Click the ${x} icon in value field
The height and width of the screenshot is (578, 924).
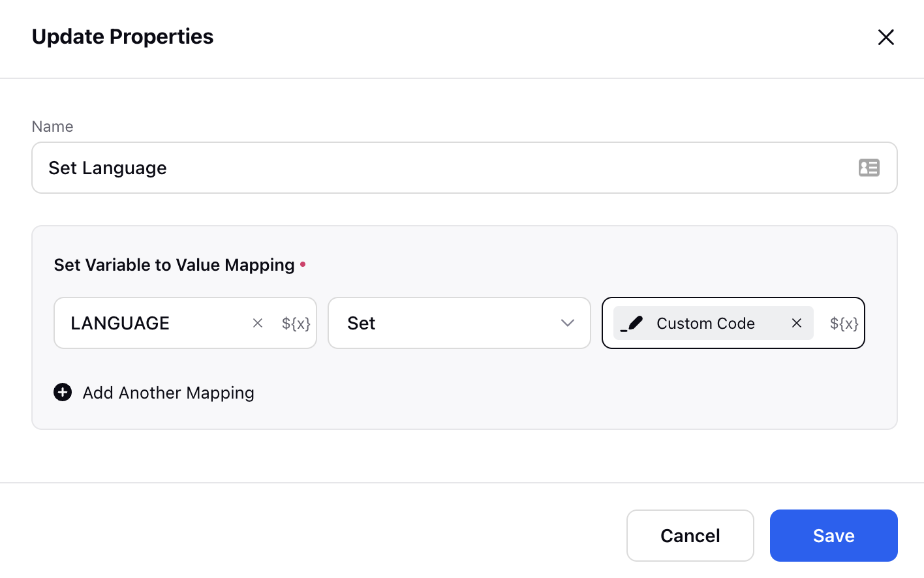point(844,323)
